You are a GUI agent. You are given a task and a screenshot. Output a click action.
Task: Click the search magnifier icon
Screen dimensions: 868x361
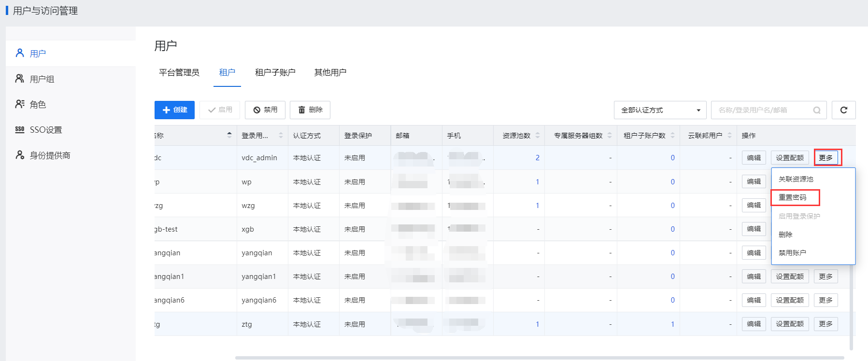[x=817, y=111]
